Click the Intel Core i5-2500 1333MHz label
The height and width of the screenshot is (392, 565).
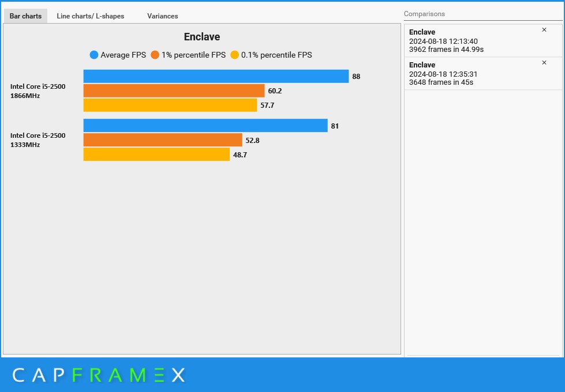38,140
